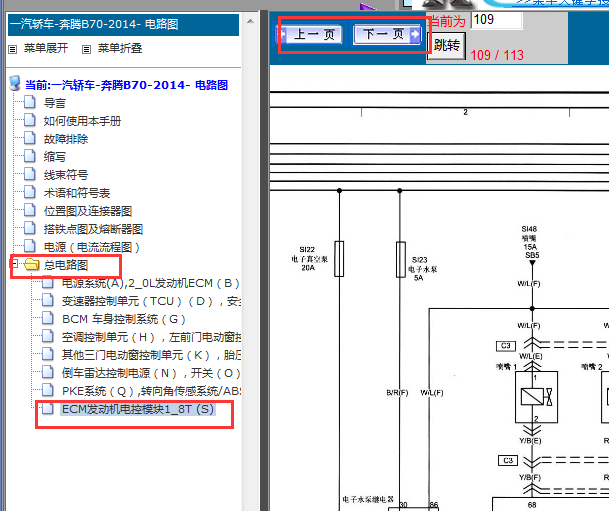
Task: Click the page icon next to 电源（电流流程图）
Action: click(30, 247)
